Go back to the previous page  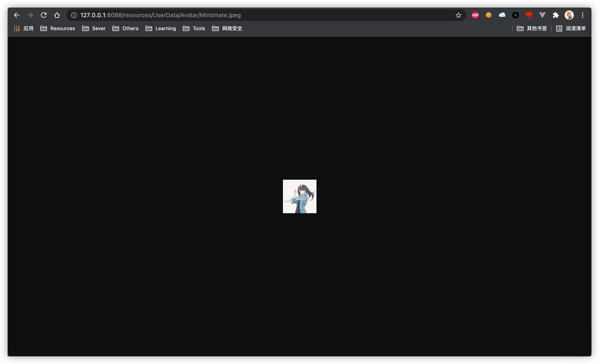[17, 15]
